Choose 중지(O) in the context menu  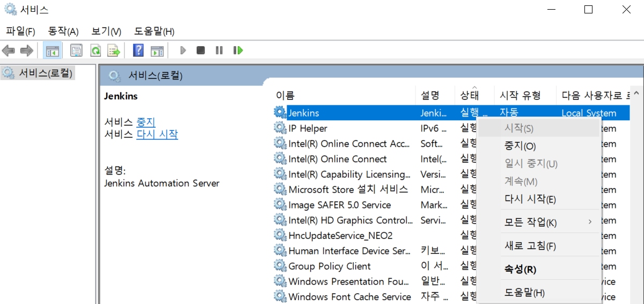[x=538, y=146]
